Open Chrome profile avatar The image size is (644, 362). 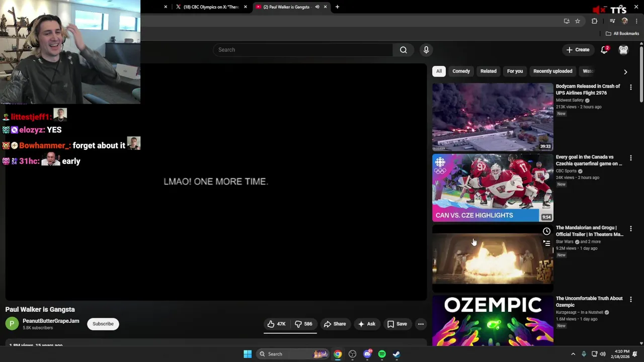click(625, 21)
